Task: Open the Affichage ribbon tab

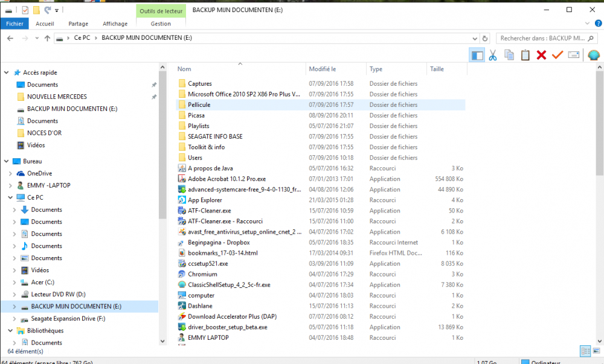Action: (x=115, y=24)
